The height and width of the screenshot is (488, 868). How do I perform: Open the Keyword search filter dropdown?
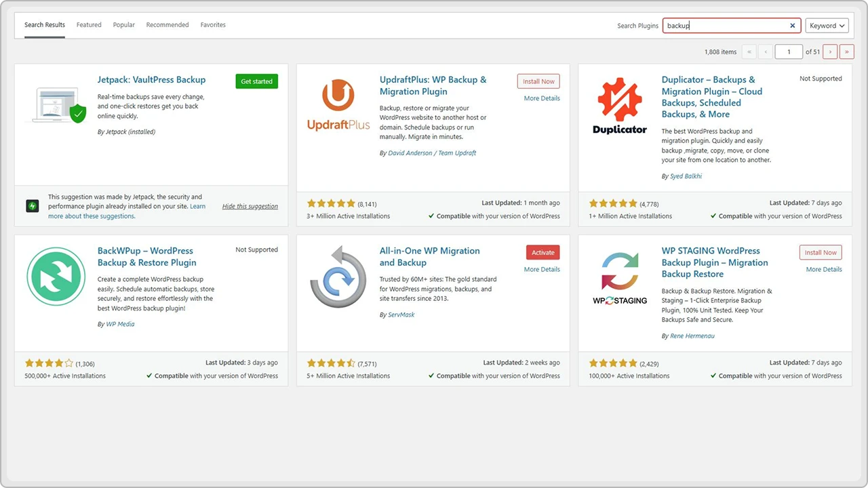(826, 25)
